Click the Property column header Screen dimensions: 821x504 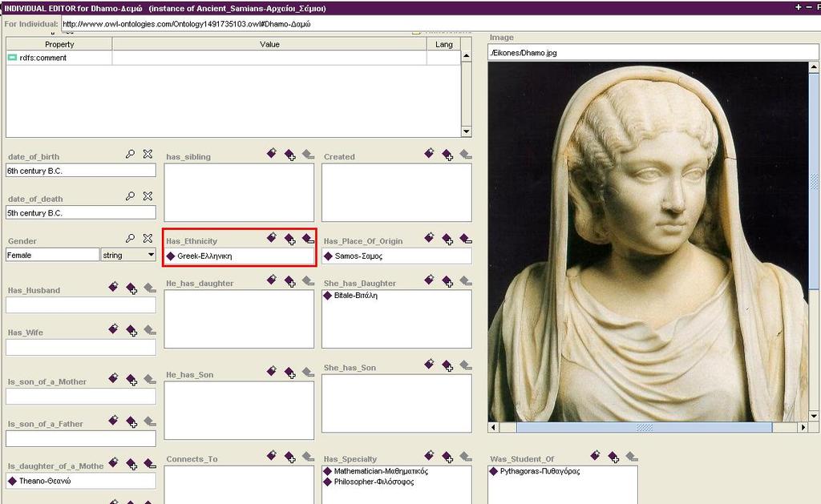click(x=59, y=45)
